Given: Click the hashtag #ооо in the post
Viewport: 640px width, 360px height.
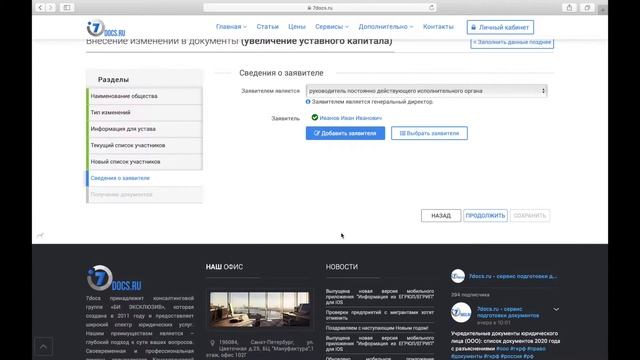Looking at the screenshot, I should tap(502, 349).
